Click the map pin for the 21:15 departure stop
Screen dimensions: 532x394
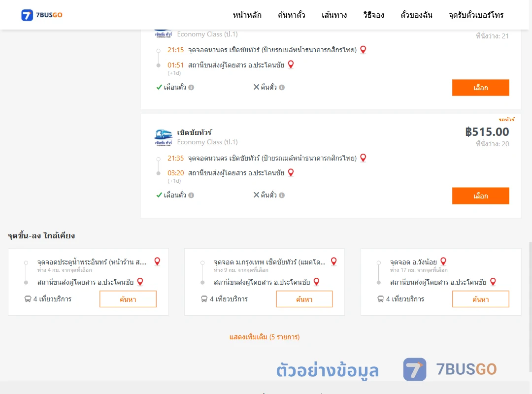pos(363,50)
